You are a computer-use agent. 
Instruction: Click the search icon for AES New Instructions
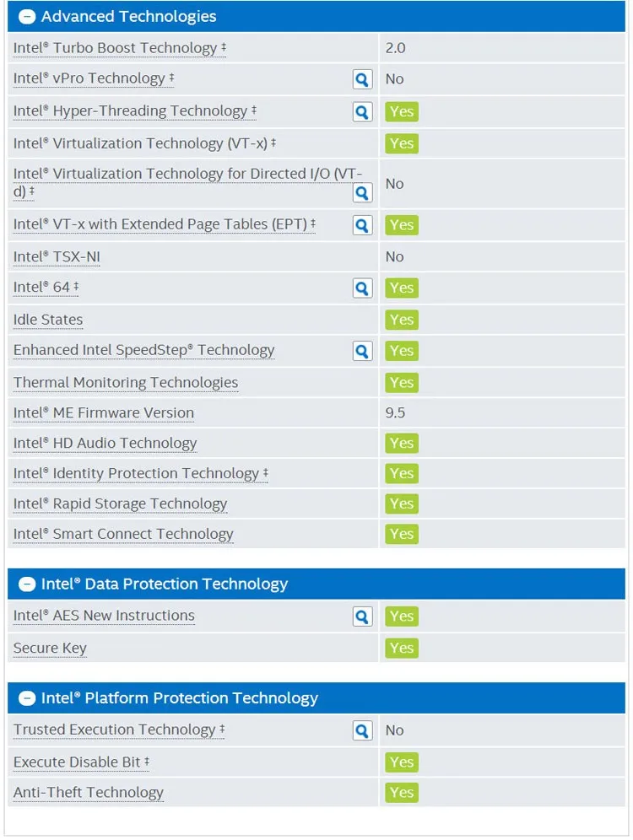pyautogui.click(x=362, y=617)
